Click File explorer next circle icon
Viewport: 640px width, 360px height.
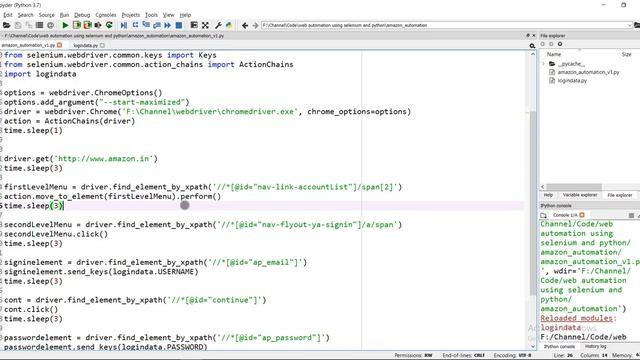tap(551, 44)
